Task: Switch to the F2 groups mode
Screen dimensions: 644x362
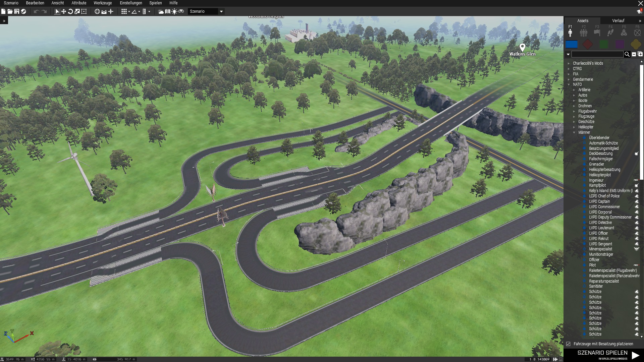Action: (584, 32)
